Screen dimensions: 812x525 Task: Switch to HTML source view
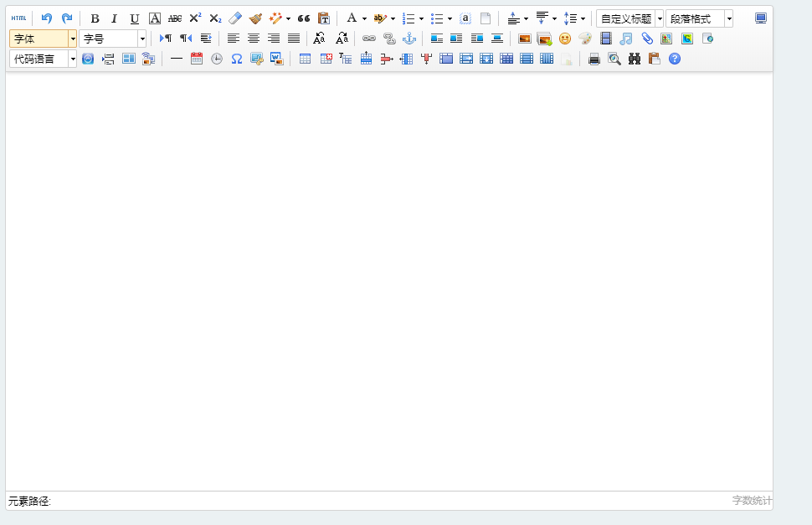coord(18,18)
